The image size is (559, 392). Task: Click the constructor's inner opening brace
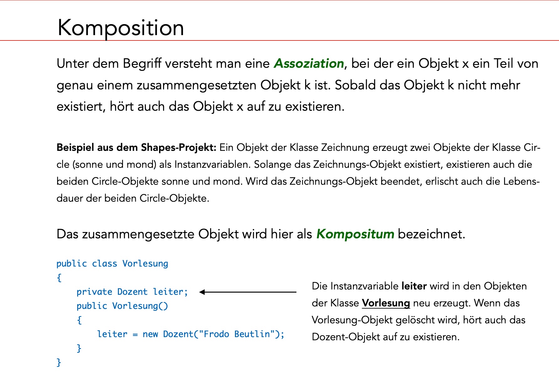79,320
